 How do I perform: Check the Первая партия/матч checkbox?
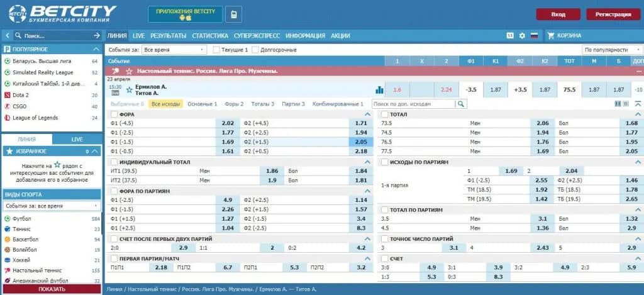click(x=114, y=259)
